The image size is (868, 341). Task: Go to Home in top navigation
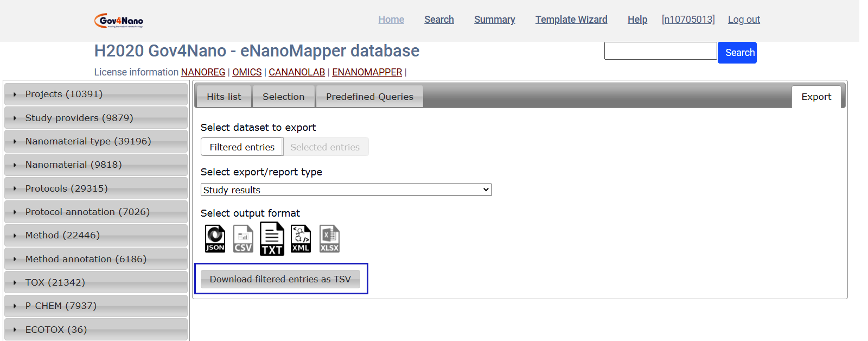(391, 20)
